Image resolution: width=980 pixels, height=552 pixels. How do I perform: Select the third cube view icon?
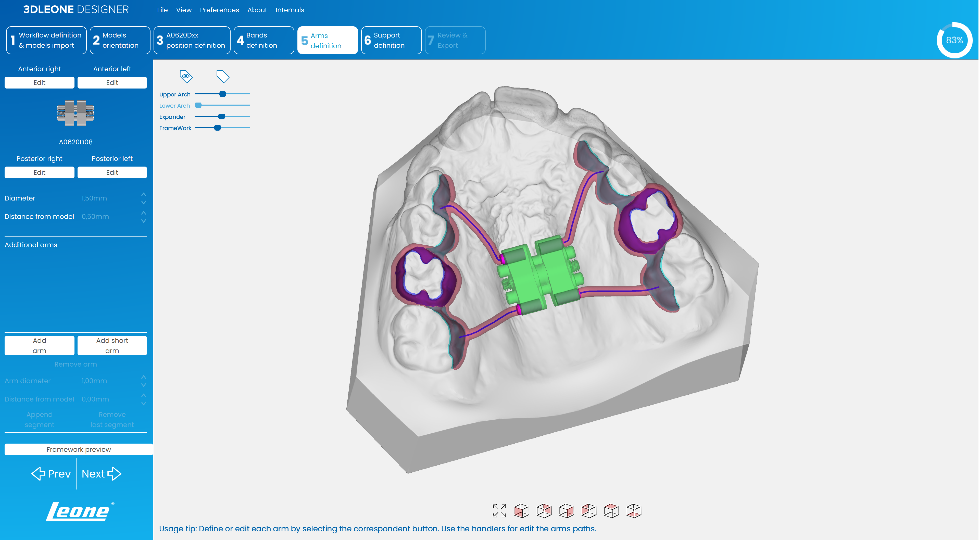click(567, 510)
